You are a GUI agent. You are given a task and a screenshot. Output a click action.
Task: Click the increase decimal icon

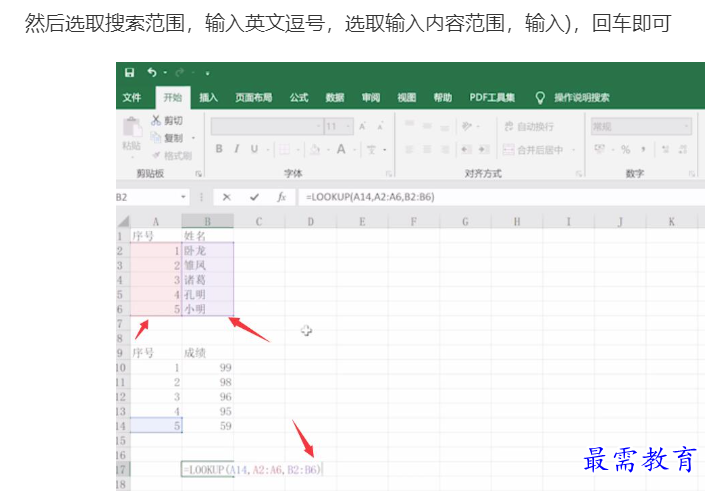pyautogui.click(x=666, y=149)
